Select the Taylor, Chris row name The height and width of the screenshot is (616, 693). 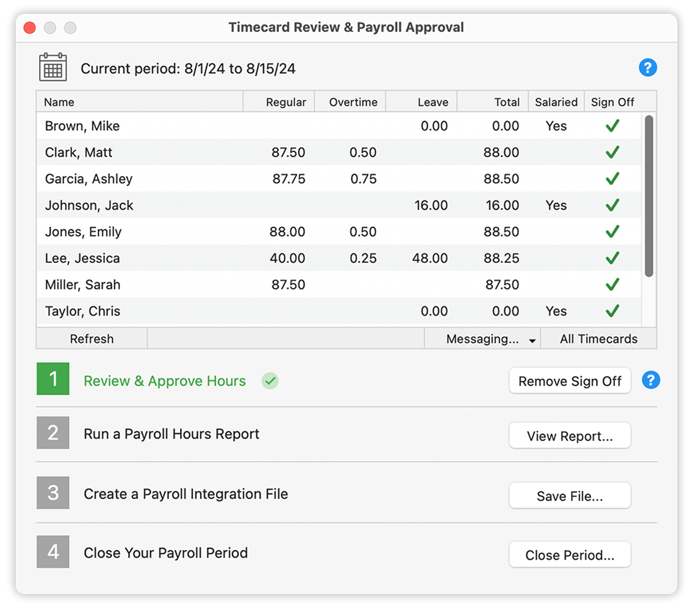(x=83, y=311)
